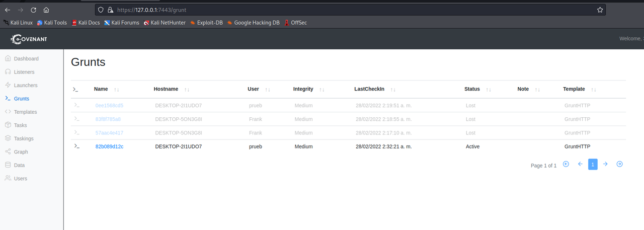Open grunt 57aac4e417 link
Screen dimensions: 644x230
tap(109, 133)
